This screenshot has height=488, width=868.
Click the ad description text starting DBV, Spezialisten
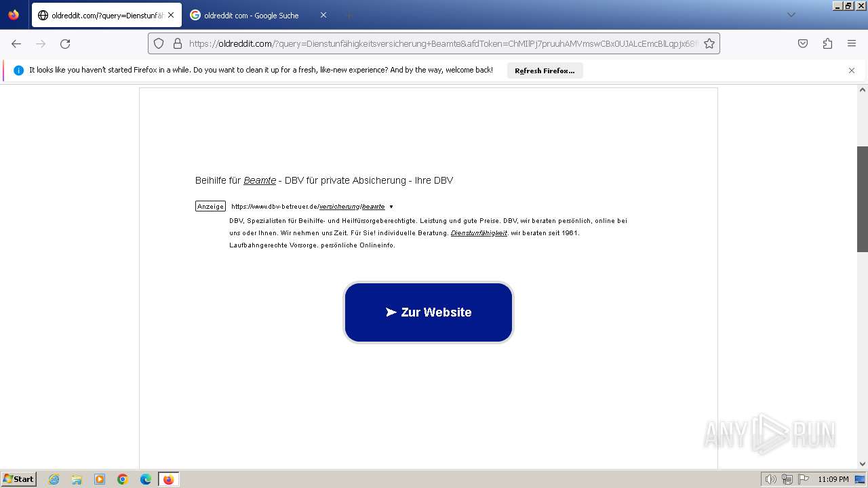pyautogui.click(x=428, y=233)
